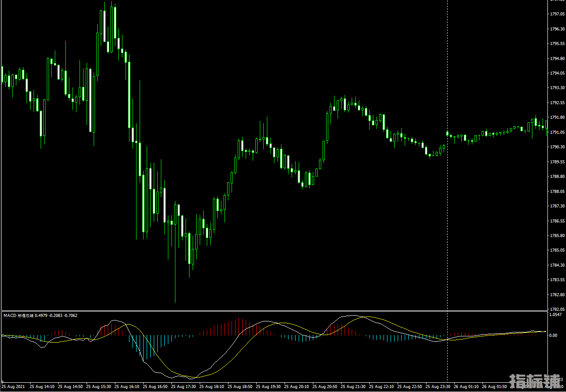Click the 1797.05 price axis label

557,14
